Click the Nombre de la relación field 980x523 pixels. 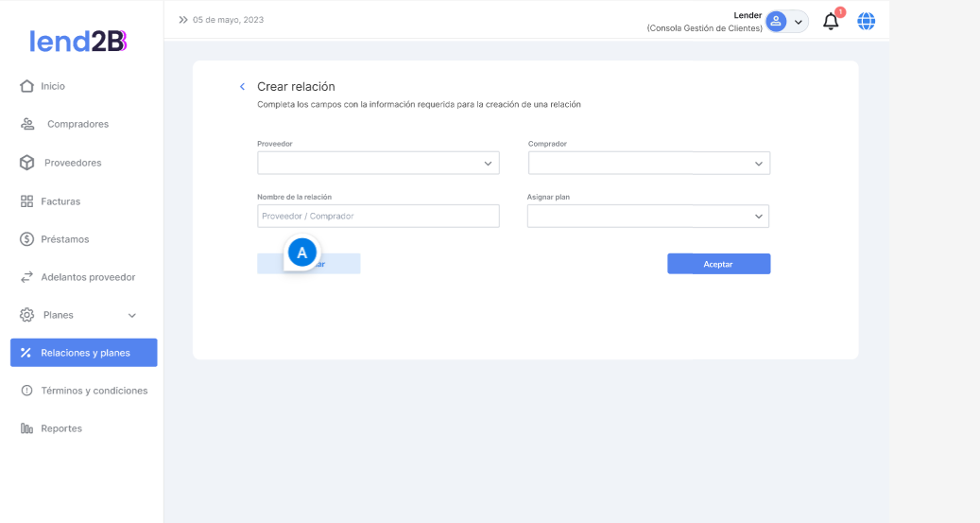(378, 217)
